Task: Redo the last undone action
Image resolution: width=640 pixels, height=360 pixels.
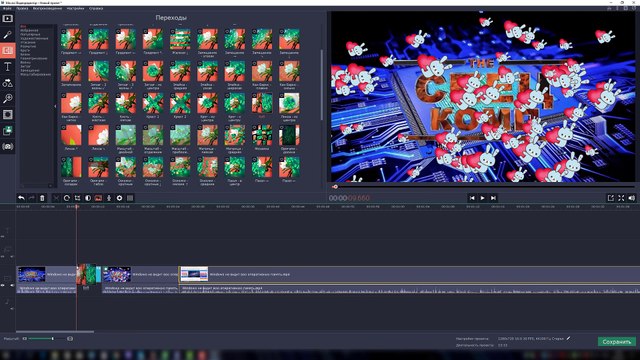Action: click(31, 198)
